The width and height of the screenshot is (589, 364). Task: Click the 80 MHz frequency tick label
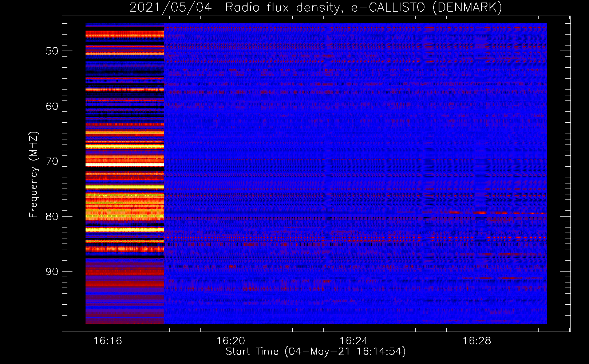click(52, 217)
